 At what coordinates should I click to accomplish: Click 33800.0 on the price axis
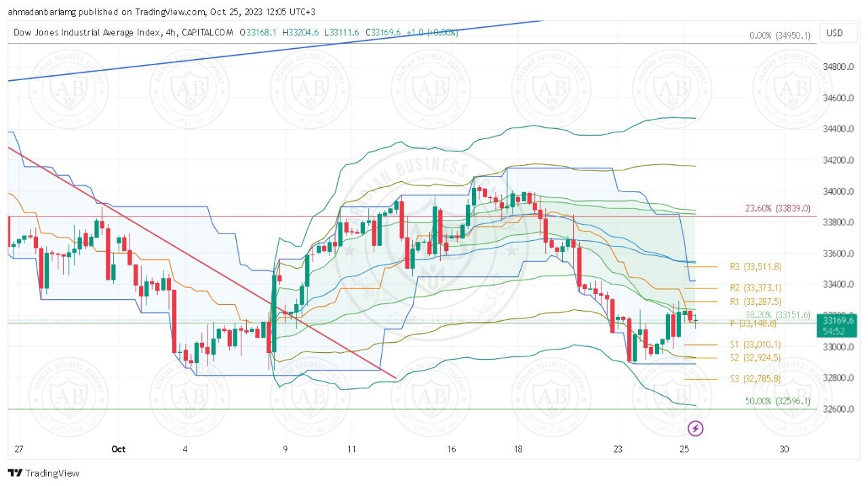tap(838, 223)
